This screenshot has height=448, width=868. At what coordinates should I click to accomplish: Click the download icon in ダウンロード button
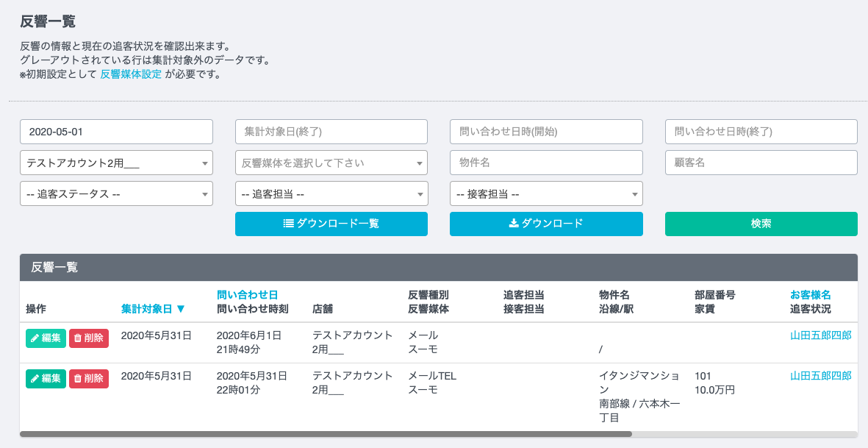tap(513, 224)
